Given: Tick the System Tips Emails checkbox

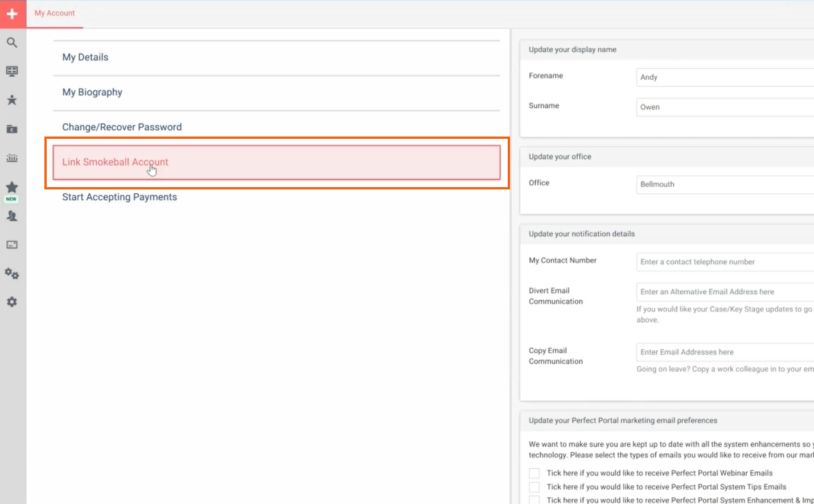Looking at the screenshot, I should click(534, 487).
